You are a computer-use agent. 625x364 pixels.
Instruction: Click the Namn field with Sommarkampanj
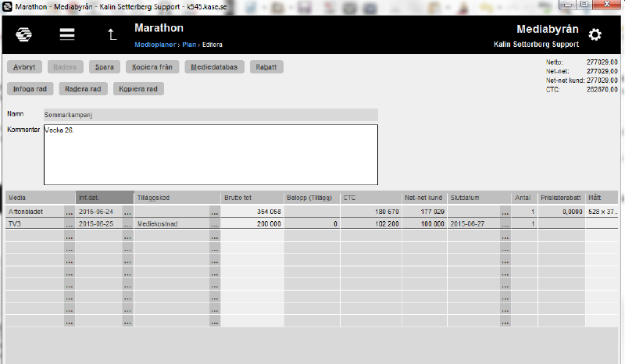[210, 115]
